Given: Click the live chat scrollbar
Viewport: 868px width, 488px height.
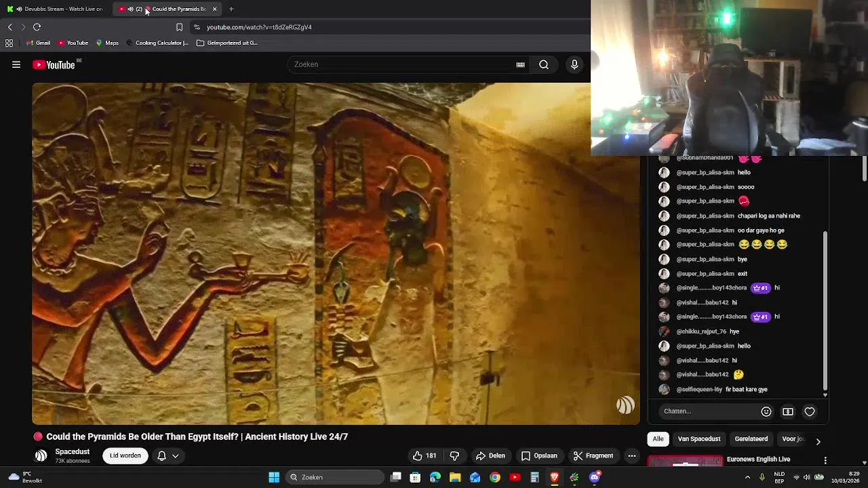Looking at the screenshot, I should [x=825, y=312].
